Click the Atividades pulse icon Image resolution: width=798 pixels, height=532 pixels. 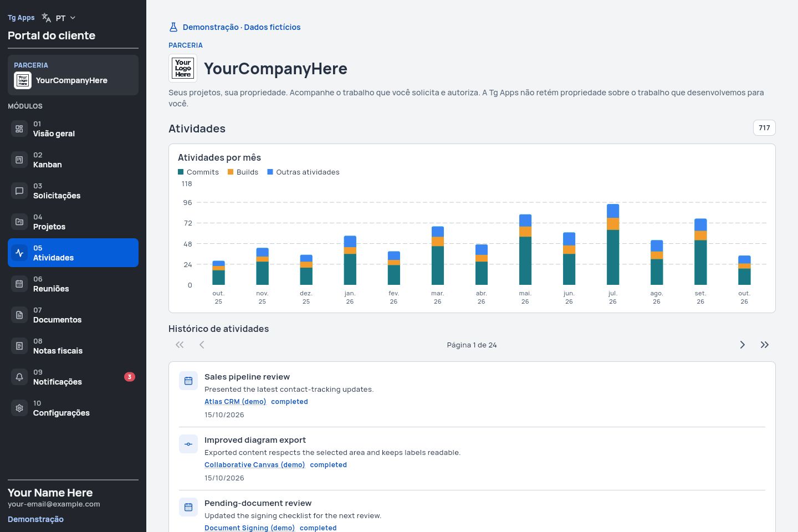19,253
